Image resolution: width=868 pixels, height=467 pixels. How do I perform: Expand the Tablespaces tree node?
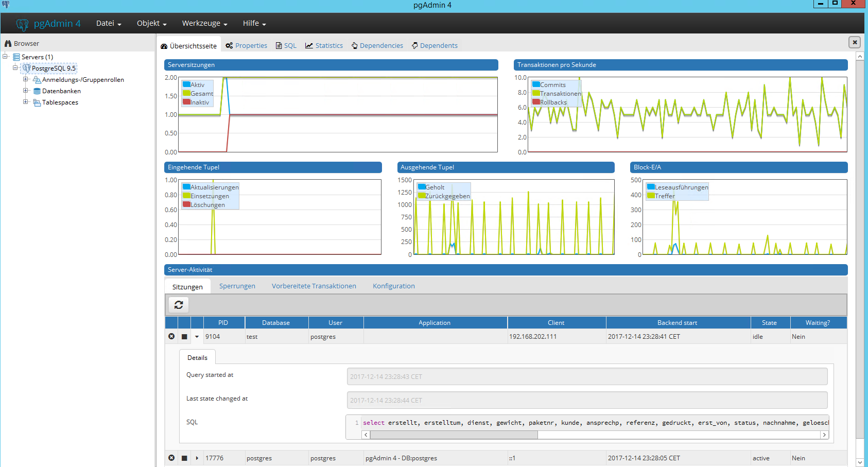(25, 102)
